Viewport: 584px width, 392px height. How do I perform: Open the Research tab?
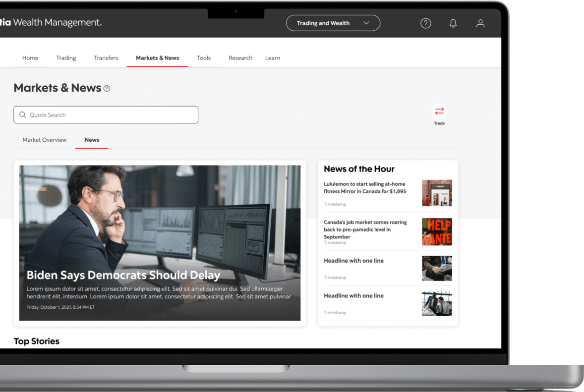pos(240,58)
